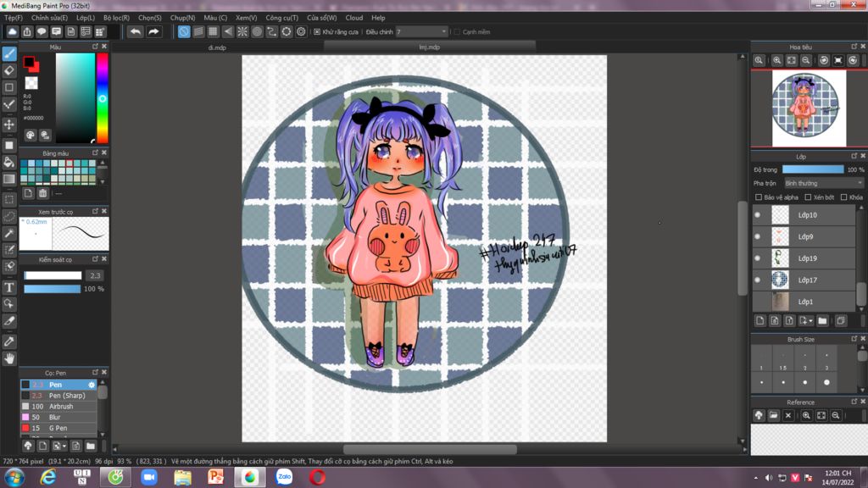Undock the Lớp layer panel
This screenshot has width=868, height=488.
(854, 156)
